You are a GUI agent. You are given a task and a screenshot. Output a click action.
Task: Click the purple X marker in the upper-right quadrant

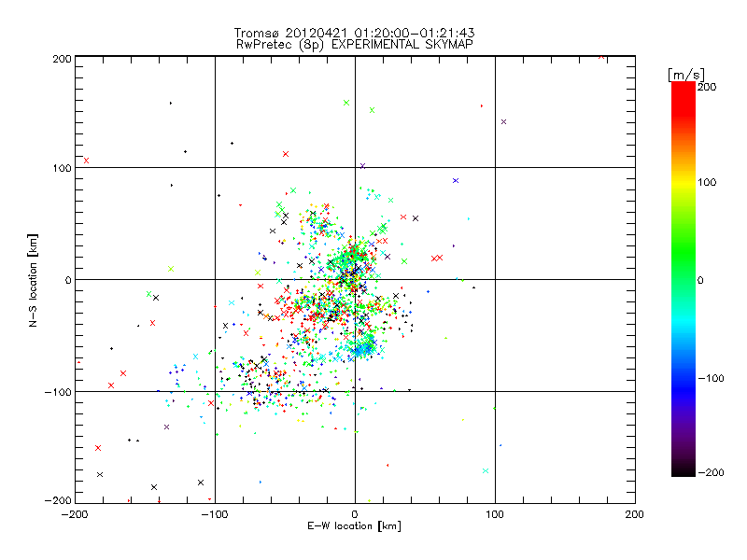(503, 122)
